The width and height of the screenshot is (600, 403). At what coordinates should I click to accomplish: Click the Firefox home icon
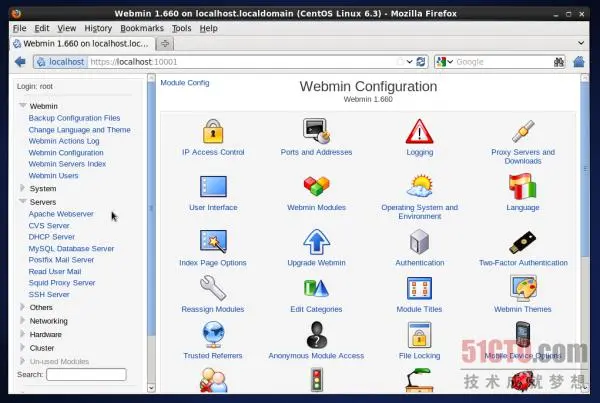(x=579, y=62)
